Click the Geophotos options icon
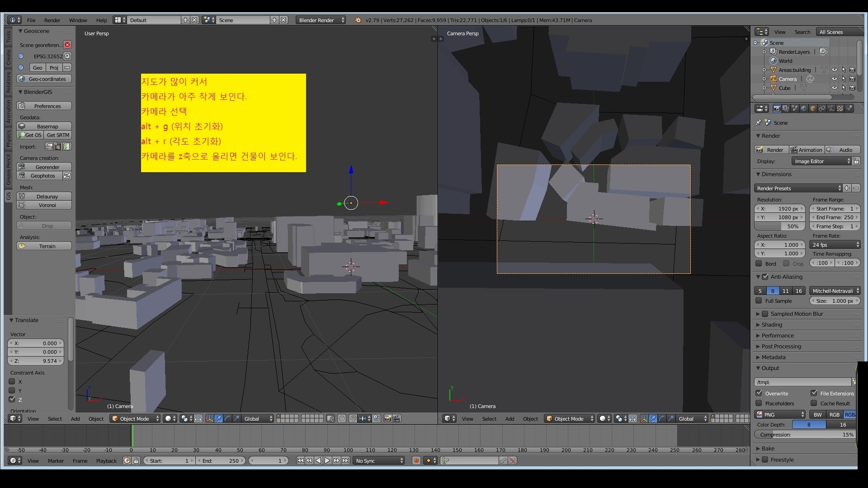The width and height of the screenshot is (868, 488). coord(67,176)
